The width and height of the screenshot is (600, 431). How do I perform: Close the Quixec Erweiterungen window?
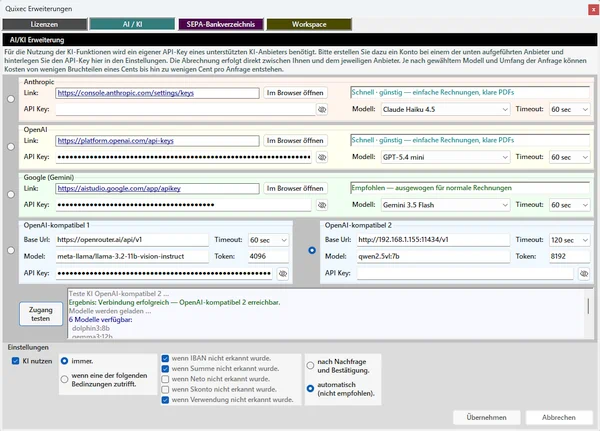click(x=593, y=10)
